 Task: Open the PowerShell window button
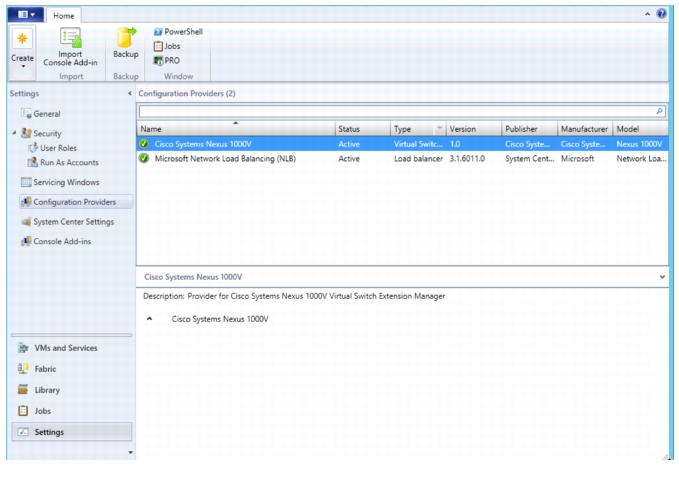point(178,32)
